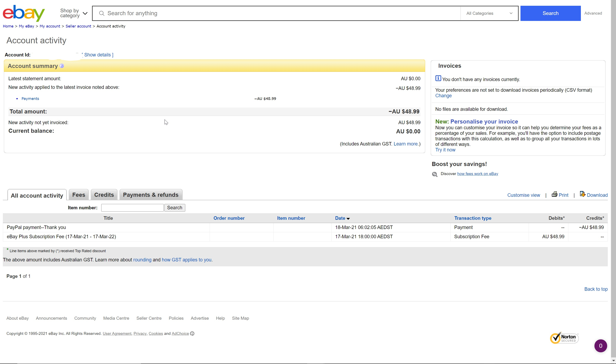The image size is (616, 364).
Task: Switch to Payments & refunds tab
Action: (x=151, y=195)
